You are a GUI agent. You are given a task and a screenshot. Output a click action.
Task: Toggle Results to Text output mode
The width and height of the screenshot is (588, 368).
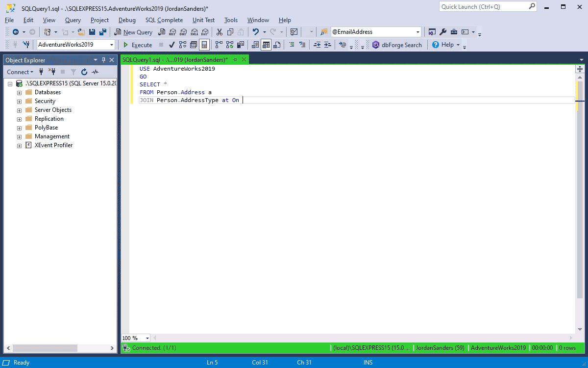(255, 45)
